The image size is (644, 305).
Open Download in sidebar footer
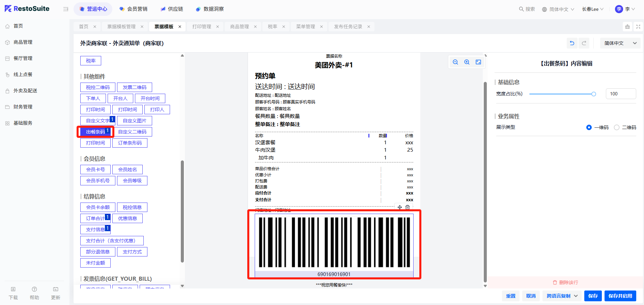[x=13, y=293]
